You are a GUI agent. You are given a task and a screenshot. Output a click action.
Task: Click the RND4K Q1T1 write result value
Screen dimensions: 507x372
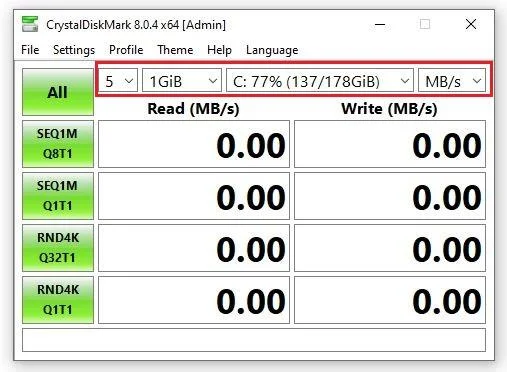(x=390, y=300)
